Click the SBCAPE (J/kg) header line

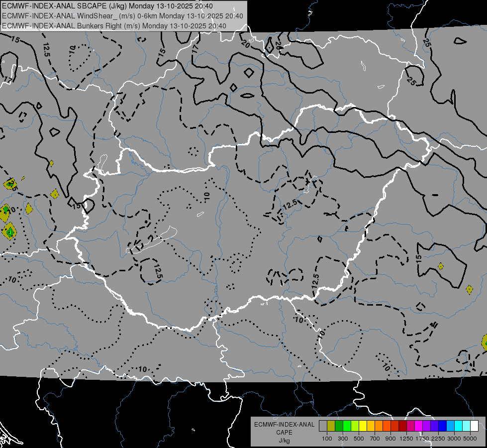click(107, 6)
